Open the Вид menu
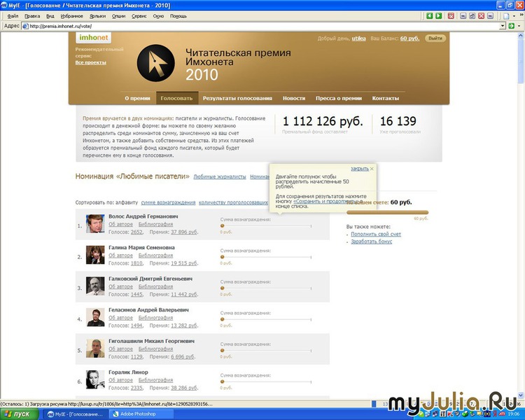525x420 pixels. click(x=50, y=16)
